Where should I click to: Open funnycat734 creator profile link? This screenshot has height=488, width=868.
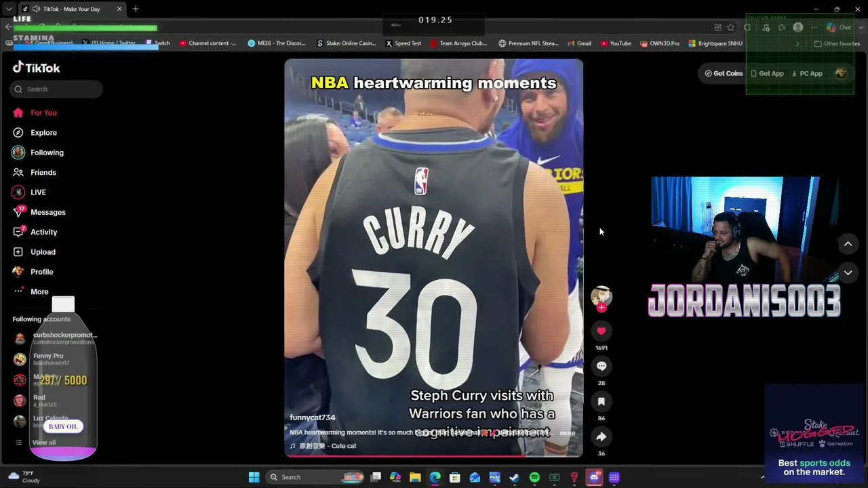click(313, 418)
